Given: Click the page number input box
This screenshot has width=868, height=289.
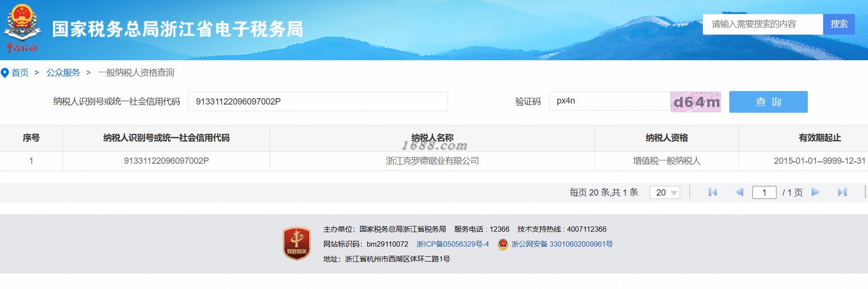Looking at the screenshot, I should pos(764,192).
